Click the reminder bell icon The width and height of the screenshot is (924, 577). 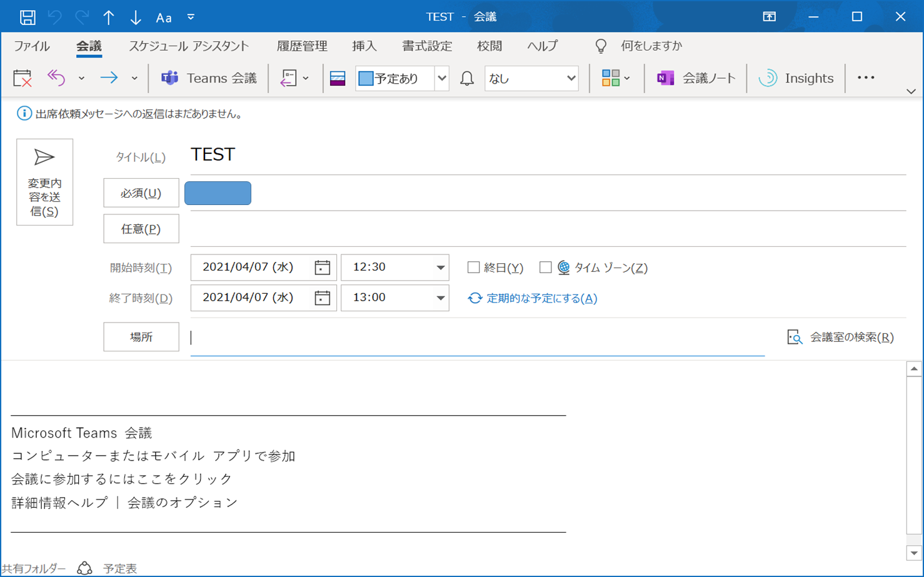(467, 78)
